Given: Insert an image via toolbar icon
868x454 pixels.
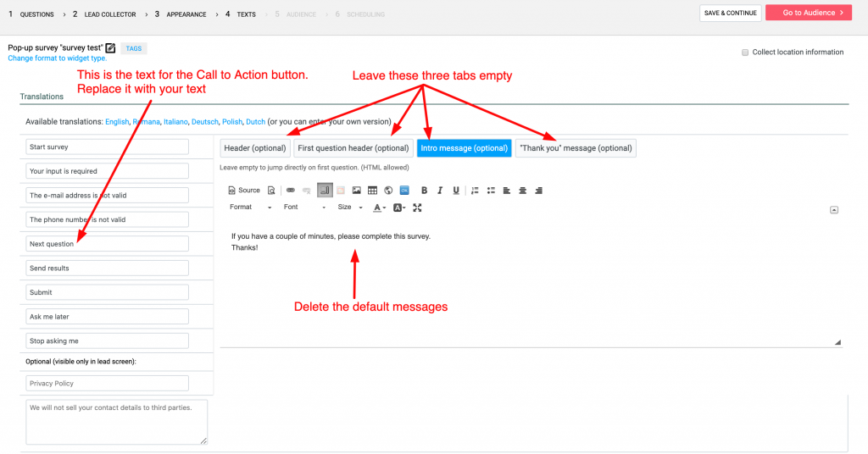Looking at the screenshot, I should pyautogui.click(x=357, y=191).
